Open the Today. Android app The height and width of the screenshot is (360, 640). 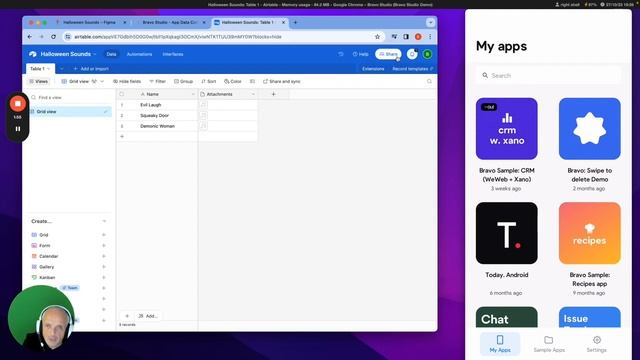(x=507, y=233)
